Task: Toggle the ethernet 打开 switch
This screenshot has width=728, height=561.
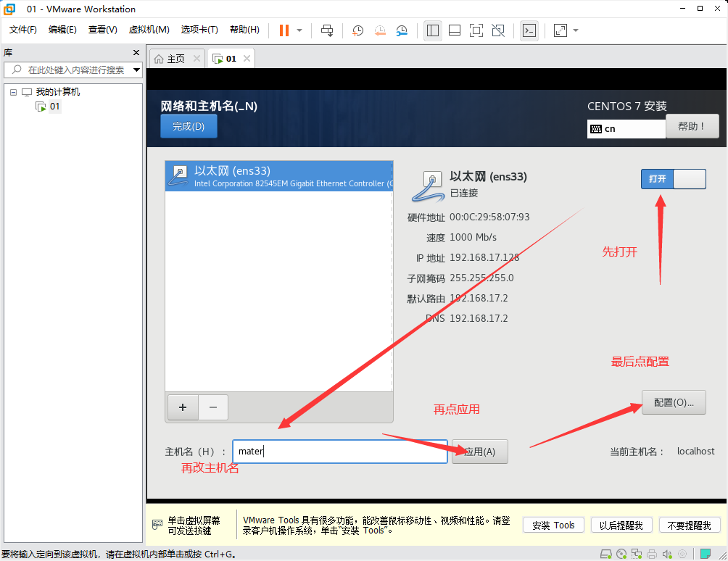Action: coord(673,179)
